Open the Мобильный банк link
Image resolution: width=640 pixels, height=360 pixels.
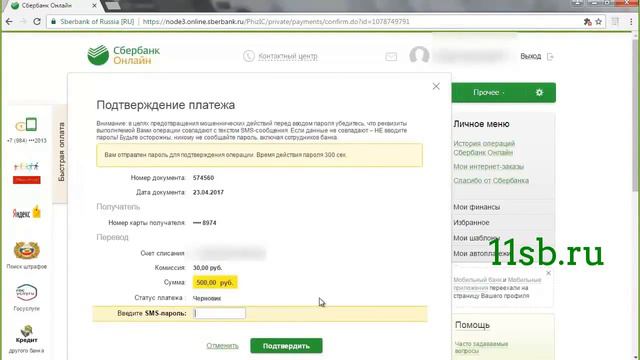[x=477, y=280]
